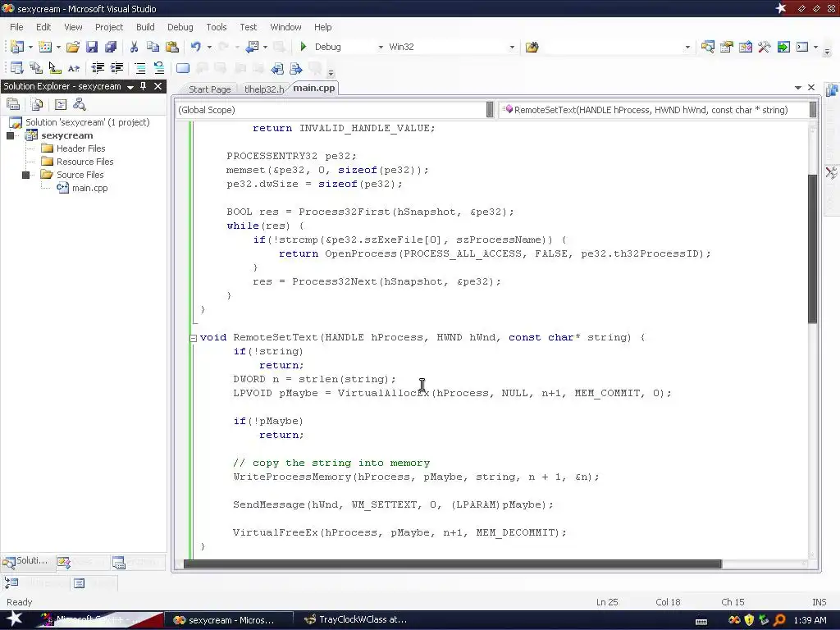Click the Add New Item icon
This screenshot has height=630, width=840.
coord(45,47)
